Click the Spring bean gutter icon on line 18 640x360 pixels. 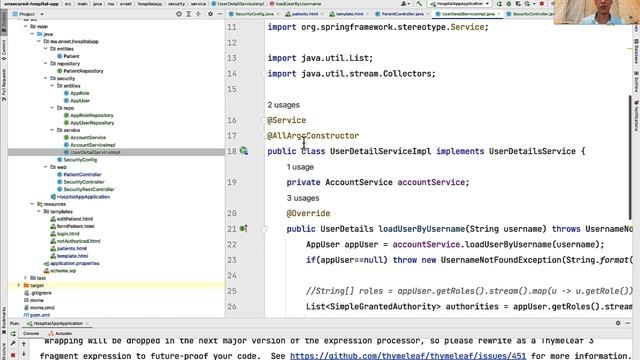(244, 151)
